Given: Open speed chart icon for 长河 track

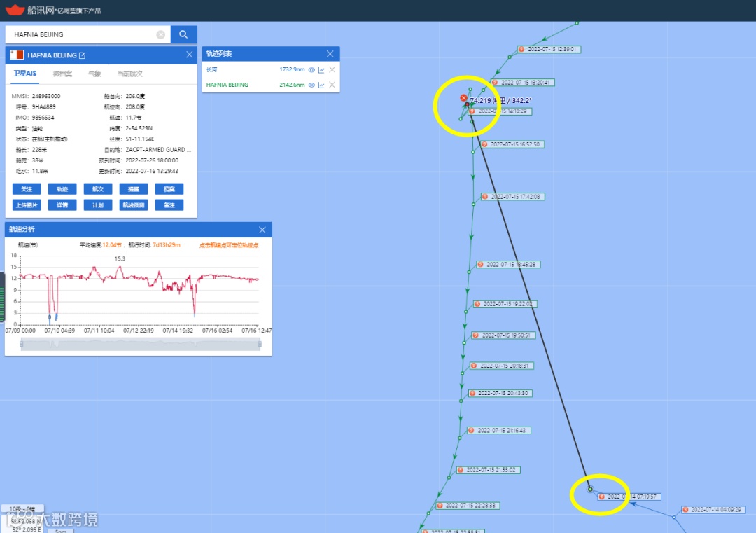Looking at the screenshot, I should pos(321,70).
